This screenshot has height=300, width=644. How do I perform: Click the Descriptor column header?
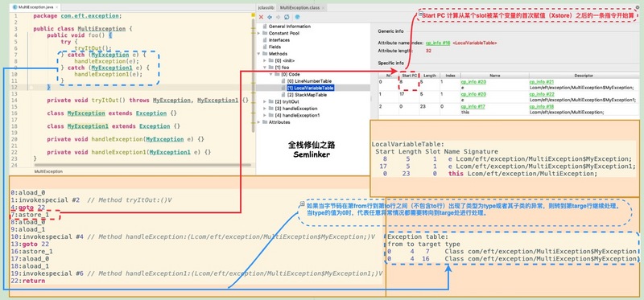point(584,76)
